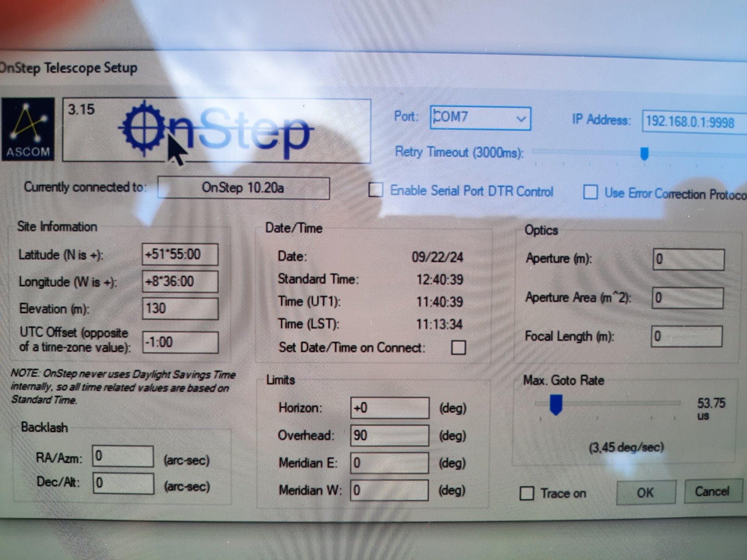Adjust the Max. Goto Rate slider
747x560 pixels.
(x=556, y=404)
